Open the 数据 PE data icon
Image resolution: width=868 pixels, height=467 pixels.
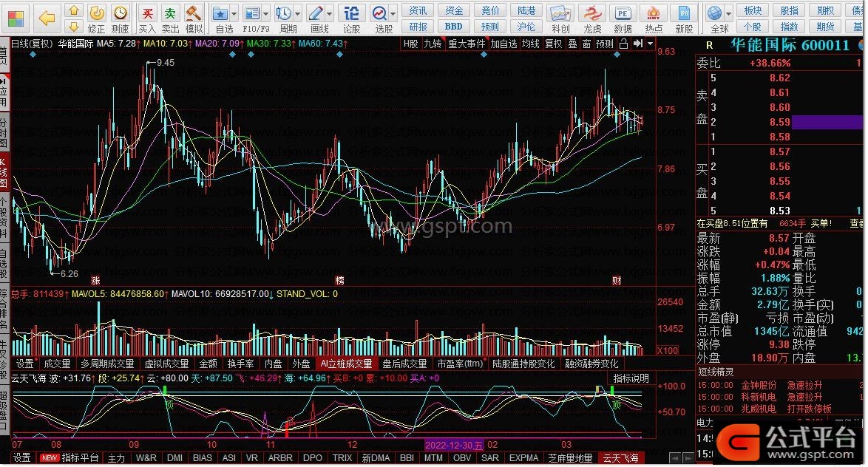pyautogui.click(x=623, y=18)
